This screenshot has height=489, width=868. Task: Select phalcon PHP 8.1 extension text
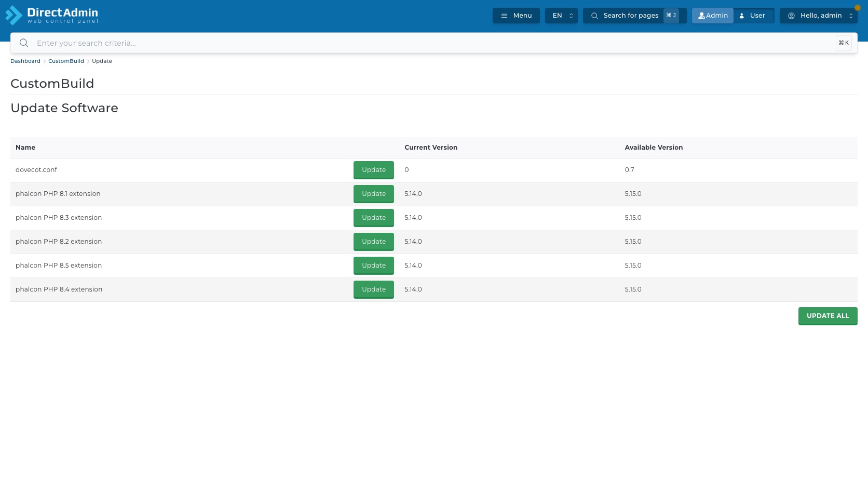pyautogui.click(x=58, y=194)
